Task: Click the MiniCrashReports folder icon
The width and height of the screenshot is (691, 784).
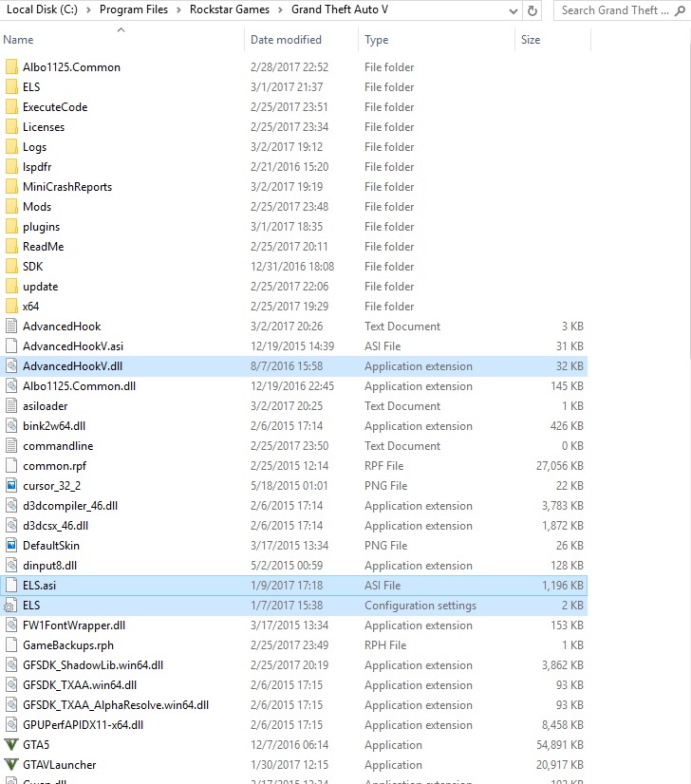Action: [x=11, y=186]
